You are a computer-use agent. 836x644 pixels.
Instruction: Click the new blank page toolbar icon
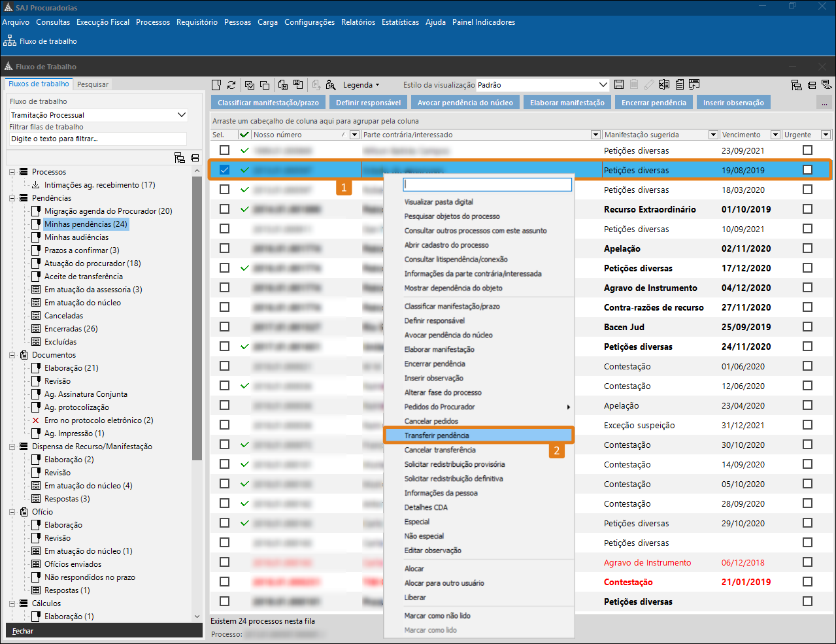coord(217,85)
